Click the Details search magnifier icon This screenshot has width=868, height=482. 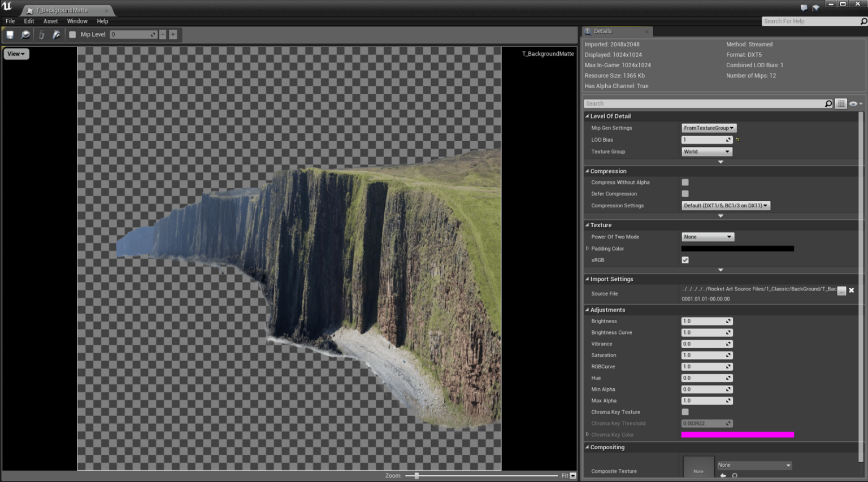(x=828, y=103)
